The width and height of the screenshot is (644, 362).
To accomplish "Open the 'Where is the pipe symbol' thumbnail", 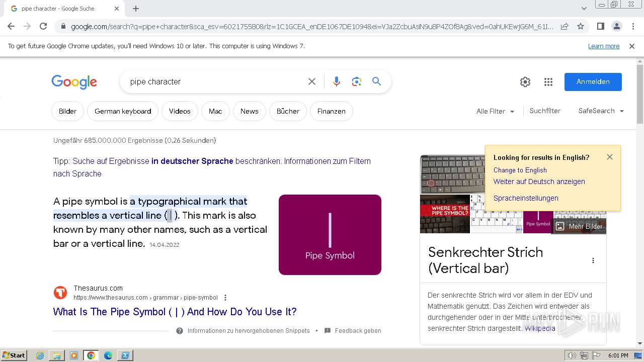I will point(445,214).
